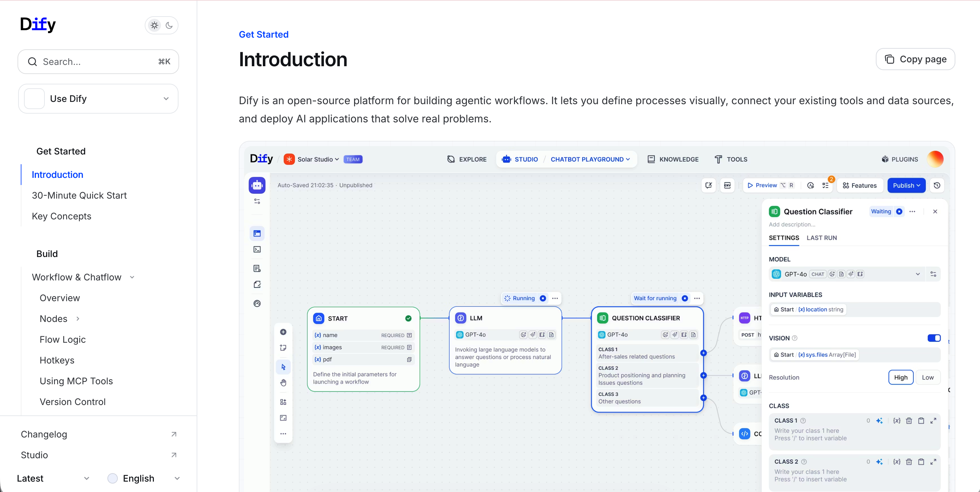The width and height of the screenshot is (980, 492).
Task: Toggle the Vision switch
Action: pyautogui.click(x=934, y=338)
